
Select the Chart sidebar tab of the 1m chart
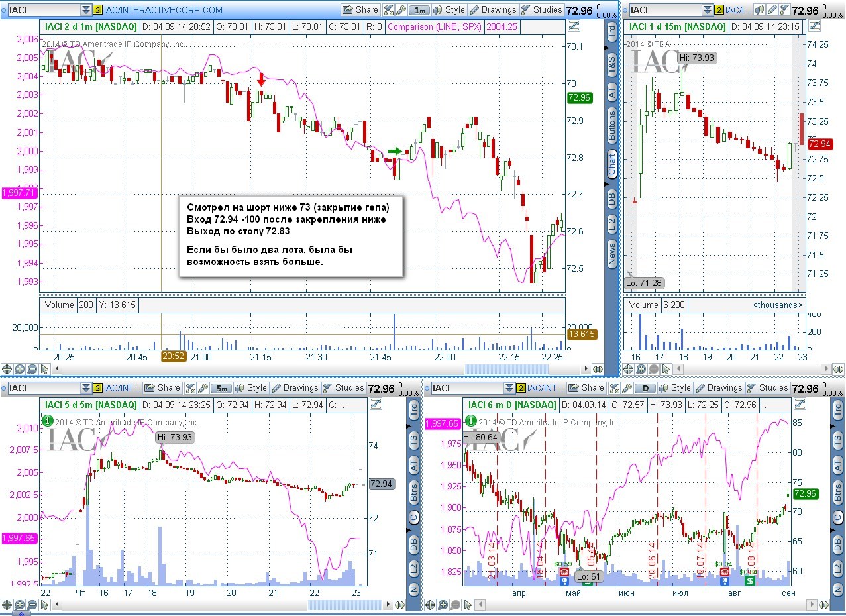(611, 164)
